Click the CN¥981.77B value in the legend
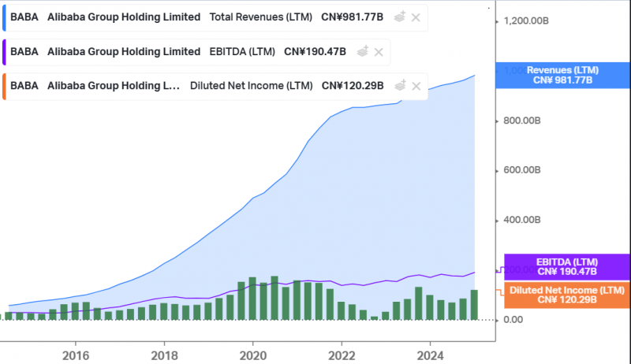This screenshot has height=364, width=631. coord(352,17)
